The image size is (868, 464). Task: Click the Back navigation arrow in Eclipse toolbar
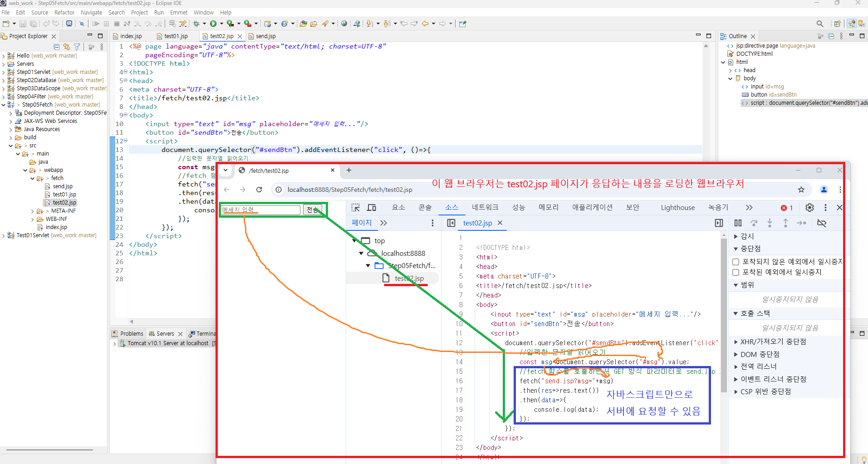click(425, 24)
